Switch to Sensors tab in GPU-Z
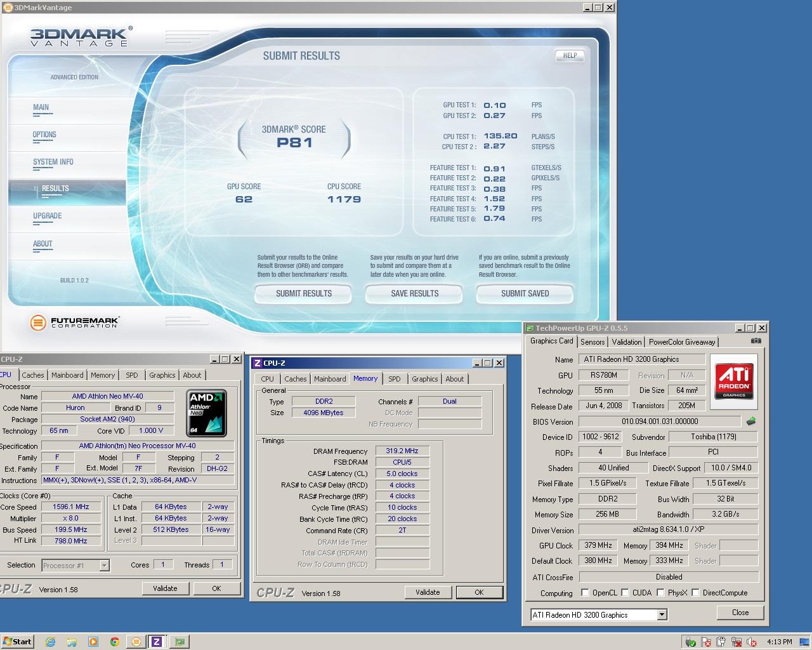The image size is (812, 650). 593,342
